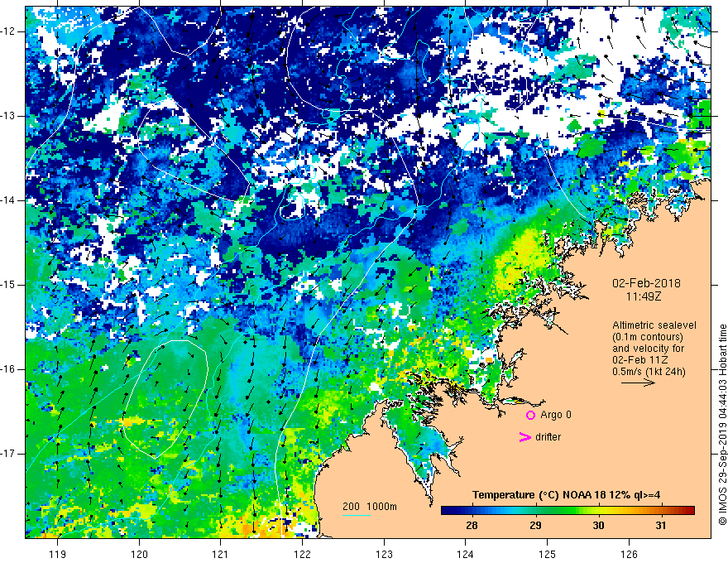The height and width of the screenshot is (563, 728).
Task: Click the 'Altimetric sealevel' text
Action: click(x=654, y=325)
